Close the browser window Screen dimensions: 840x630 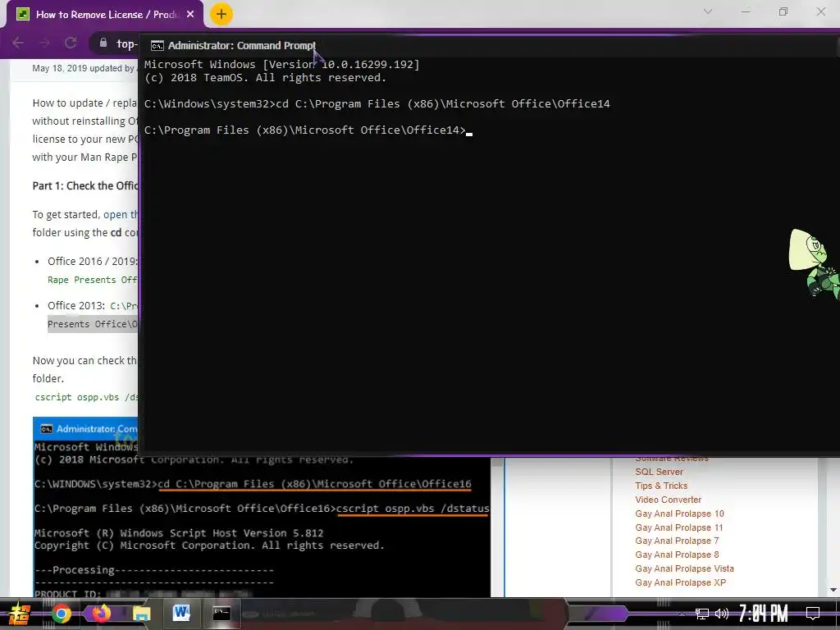[x=820, y=11]
